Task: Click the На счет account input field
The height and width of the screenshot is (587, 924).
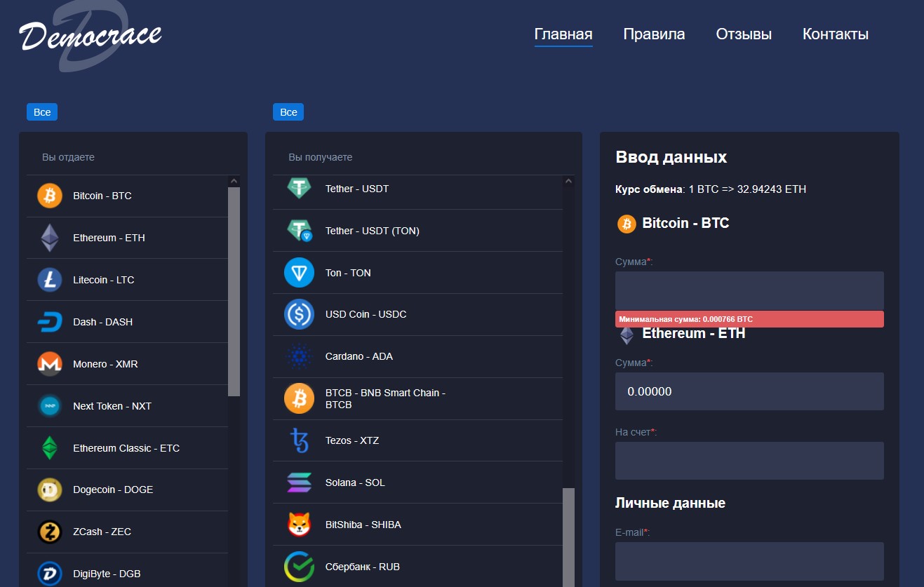Action: (749, 461)
